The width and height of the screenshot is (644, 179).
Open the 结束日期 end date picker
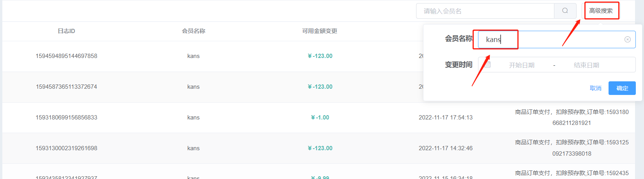[x=586, y=65]
